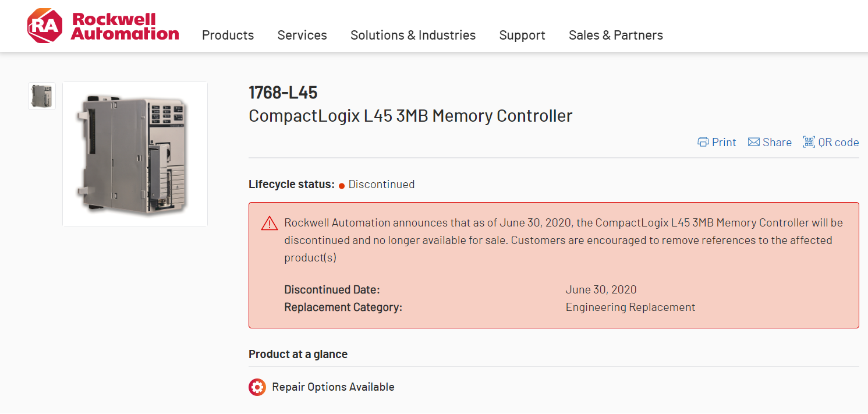The width and height of the screenshot is (868, 414).
Task: Click the Print link
Action: pyautogui.click(x=724, y=142)
